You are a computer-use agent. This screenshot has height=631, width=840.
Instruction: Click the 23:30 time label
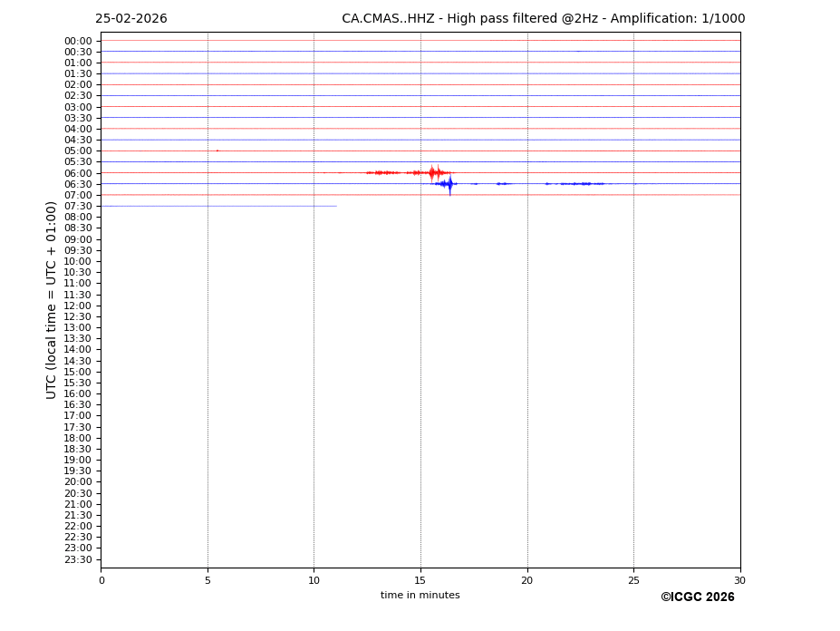click(78, 559)
